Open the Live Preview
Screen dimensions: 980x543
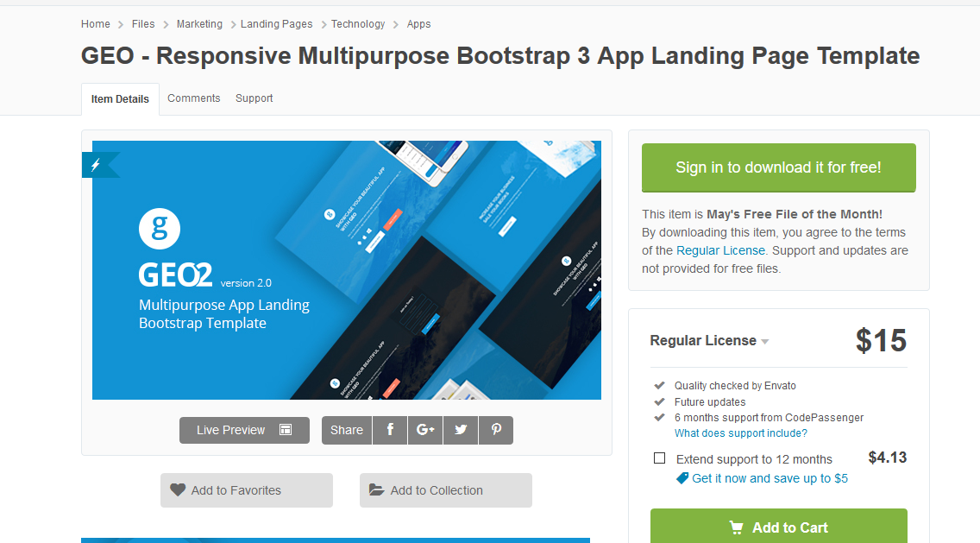coord(244,431)
